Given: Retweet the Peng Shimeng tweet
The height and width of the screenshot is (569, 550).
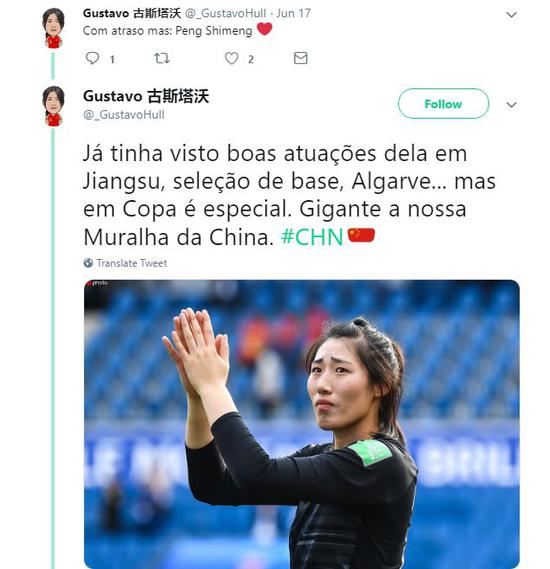Looking at the screenshot, I should point(161,58).
